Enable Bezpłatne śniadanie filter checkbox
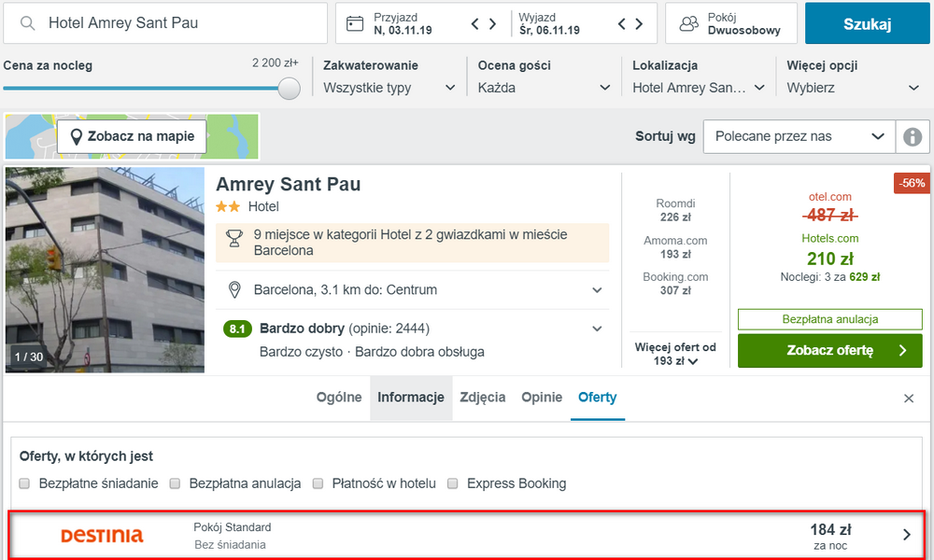The image size is (934, 560). point(24,483)
